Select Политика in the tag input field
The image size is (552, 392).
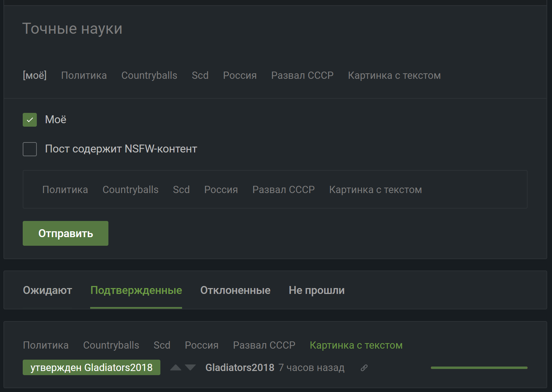65,190
